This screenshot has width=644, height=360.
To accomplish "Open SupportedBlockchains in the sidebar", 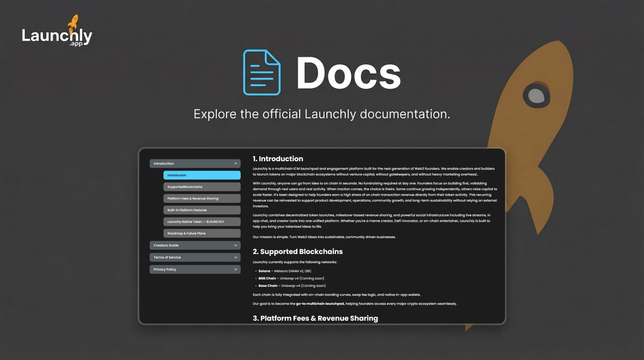I will pos(202,187).
